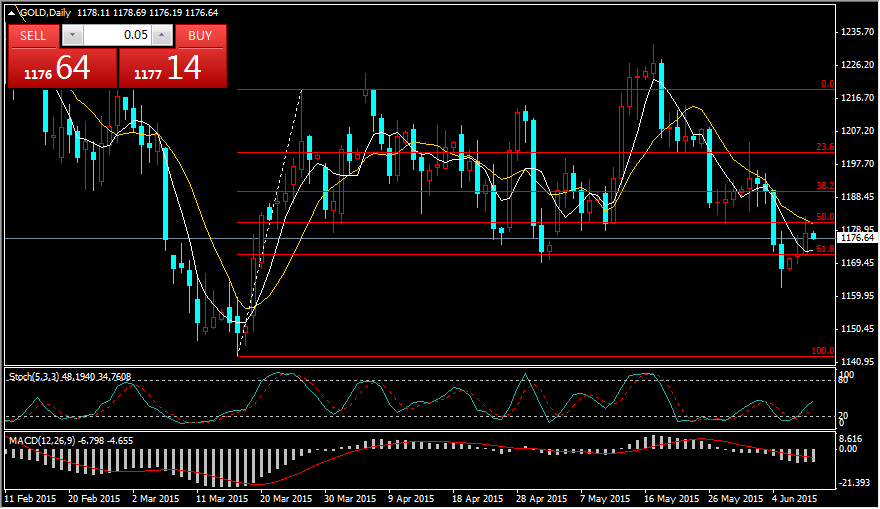Decrease trade volume with the down arrow
Screen dimensions: 880x509
click(x=72, y=35)
